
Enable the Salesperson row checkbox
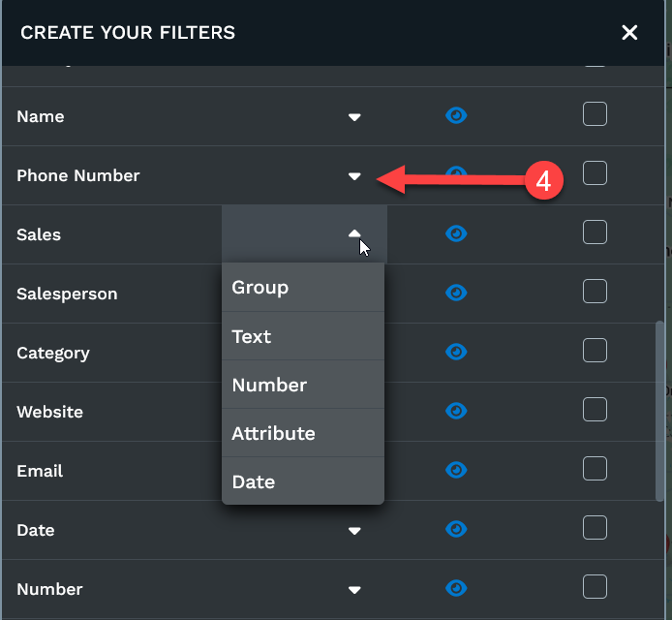[x=595, y=291]
